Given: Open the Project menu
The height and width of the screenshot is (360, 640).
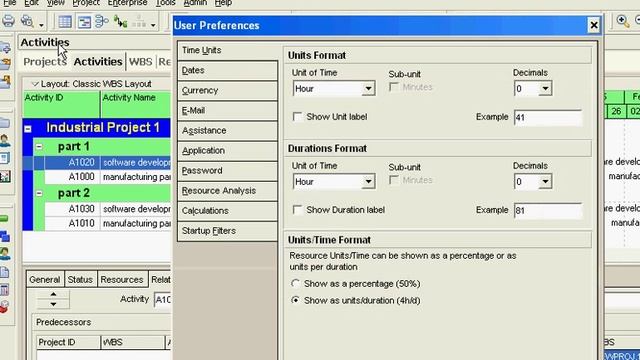Looking at the screenshot, I should point(86,3).
